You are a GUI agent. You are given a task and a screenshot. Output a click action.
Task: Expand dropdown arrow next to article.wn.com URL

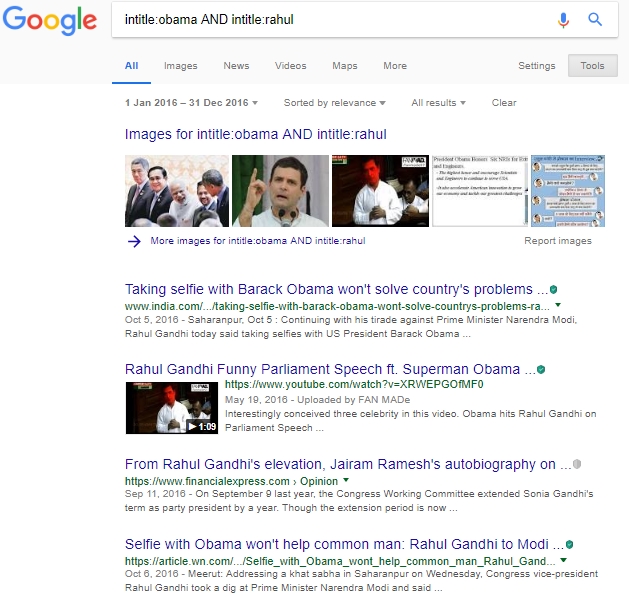click(x=563, y=560)
